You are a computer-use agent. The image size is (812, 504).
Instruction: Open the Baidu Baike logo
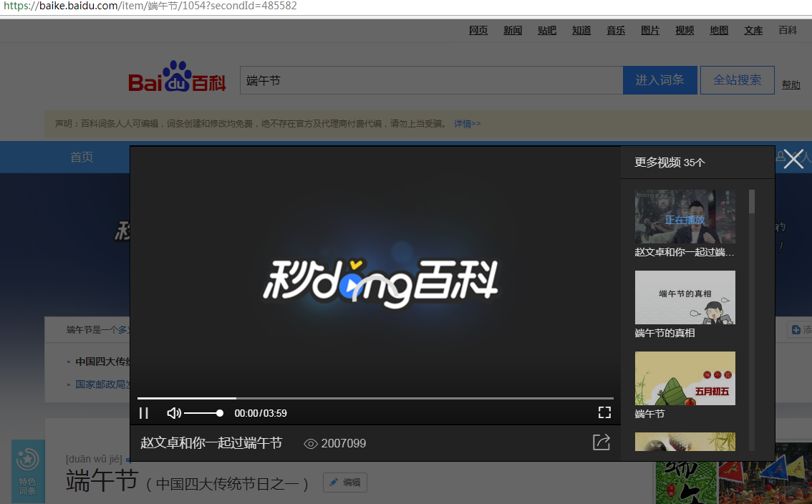(177, 77)
